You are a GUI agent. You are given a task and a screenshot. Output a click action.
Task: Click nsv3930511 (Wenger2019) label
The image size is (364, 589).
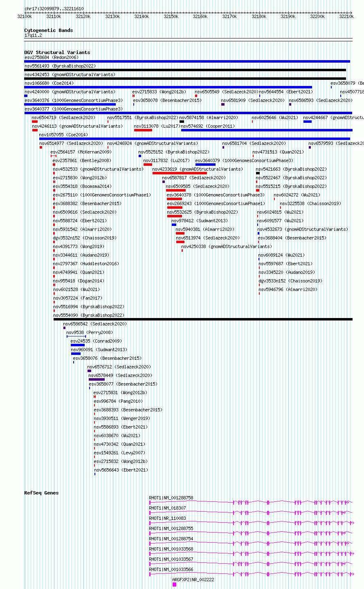122,418
